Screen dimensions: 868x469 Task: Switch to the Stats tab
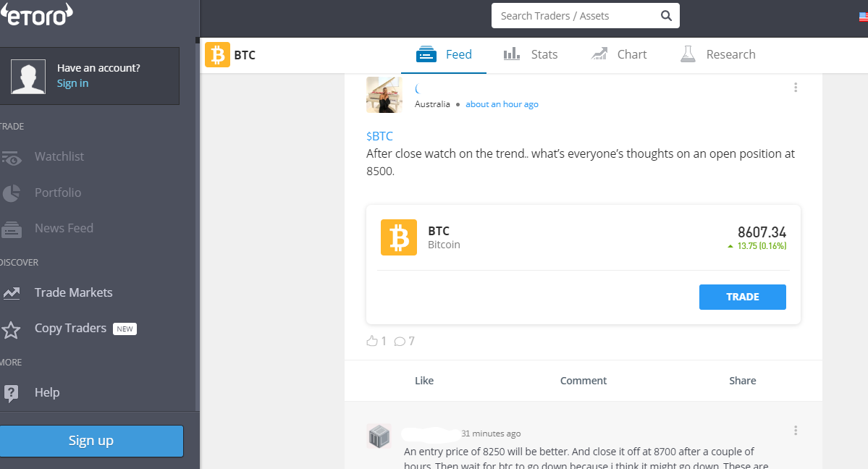coord(531,54)
